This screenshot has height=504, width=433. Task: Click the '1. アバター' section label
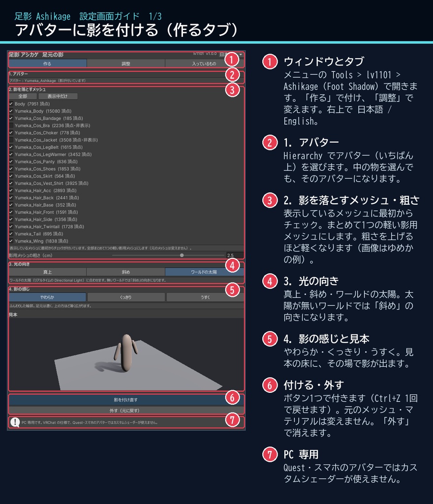tap(18, 74)
